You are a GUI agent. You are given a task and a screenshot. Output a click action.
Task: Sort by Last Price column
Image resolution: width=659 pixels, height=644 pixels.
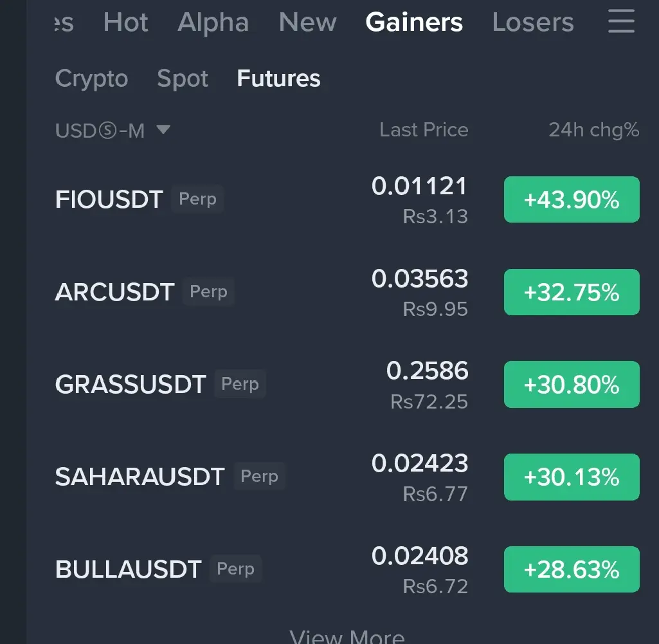click(424, 130)
